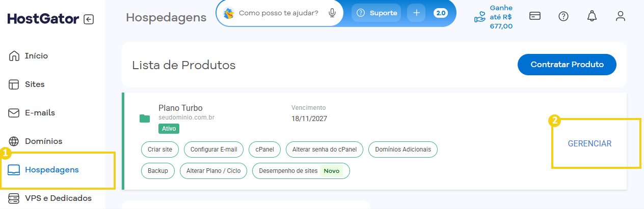
Task: Click Alterar Plano / Ciclo button
Action: pyautogui.click(x=213, y=171)
